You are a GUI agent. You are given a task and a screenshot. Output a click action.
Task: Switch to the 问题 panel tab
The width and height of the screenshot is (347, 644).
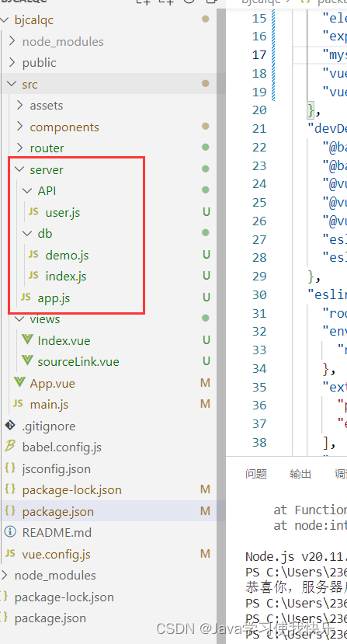click(256, 474)
